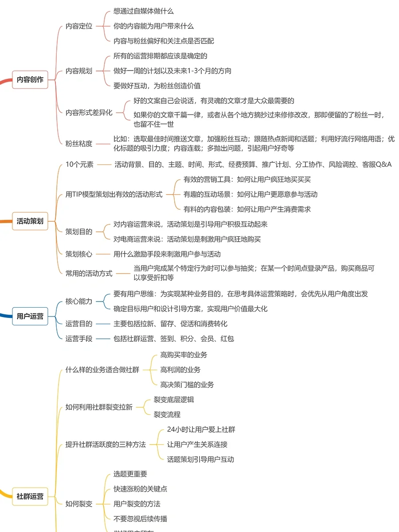Select the 裂变流程 leaf node
Viewport: 399px width, 532px height.
pos(167,415)
